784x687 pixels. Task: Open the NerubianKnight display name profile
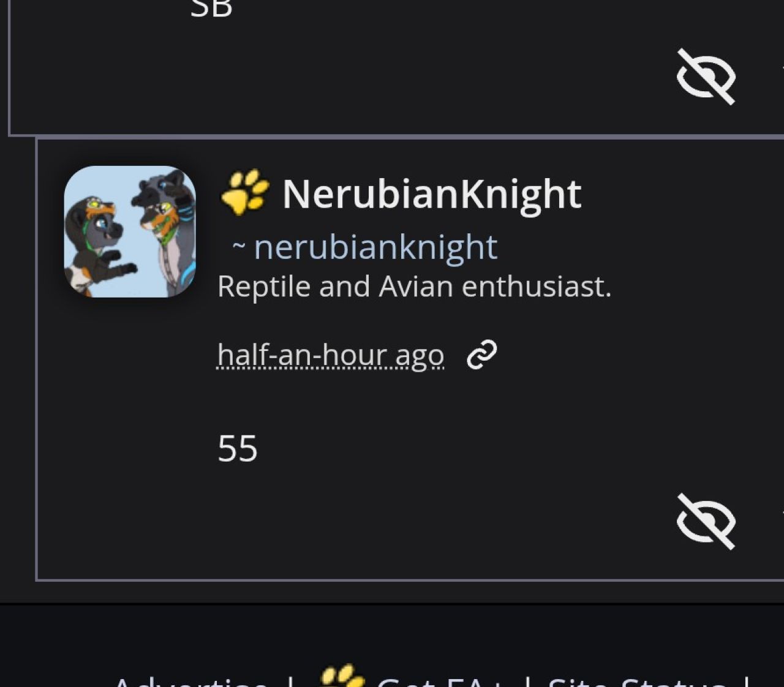pos(431,194)
